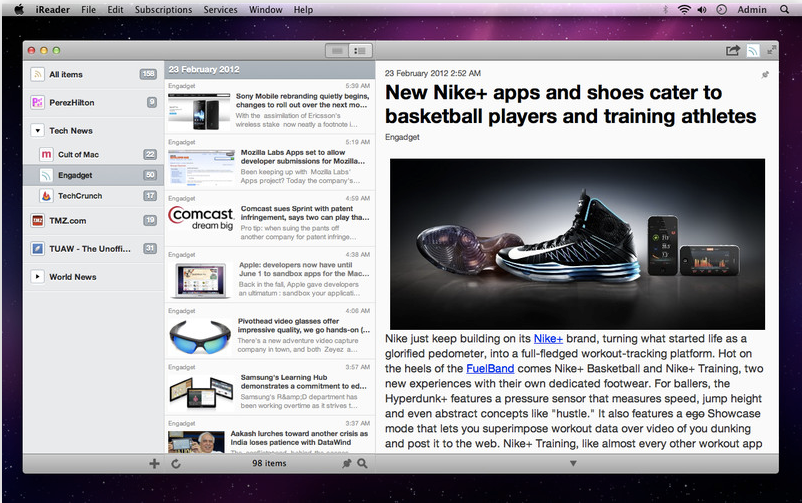Open the Sony Mobile rebranding article

[x=270, y=107]
